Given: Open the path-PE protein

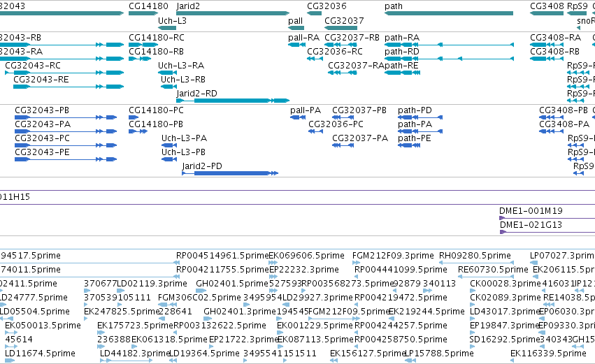Looking at the screenshot, I should (x=409, y=145).
